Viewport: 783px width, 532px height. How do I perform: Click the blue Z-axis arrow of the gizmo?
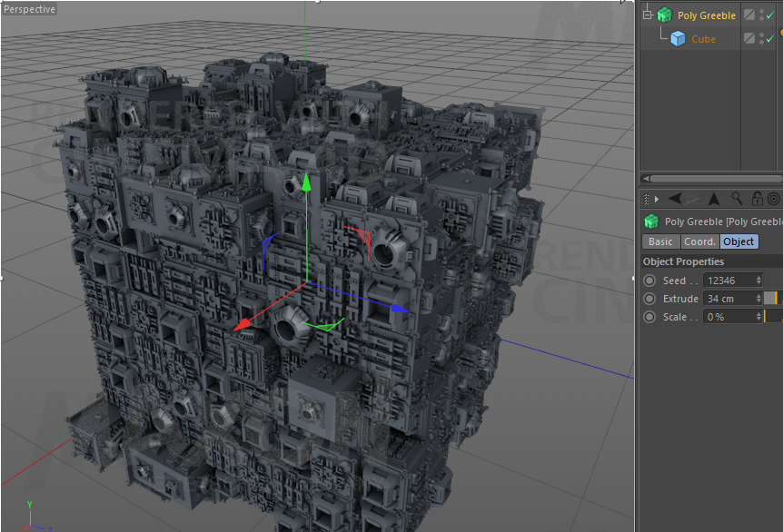400,309
